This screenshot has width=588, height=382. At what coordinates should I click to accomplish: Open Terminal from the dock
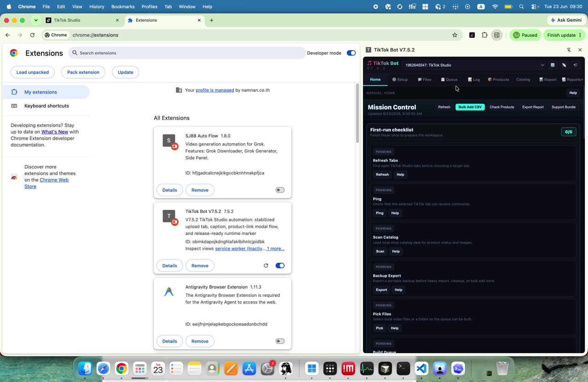pyautogui.click(x=403, y=368)
